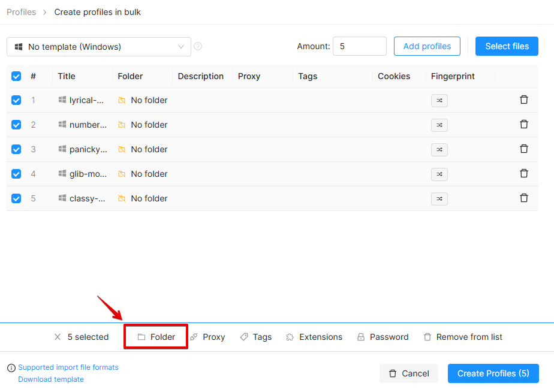Click the title 'panicky...' in row 3

pyautogui.click(x=88, y=149)
